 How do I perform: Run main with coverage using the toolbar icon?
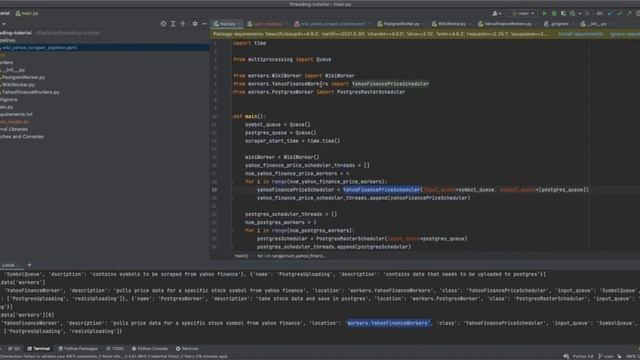(563, 13)
